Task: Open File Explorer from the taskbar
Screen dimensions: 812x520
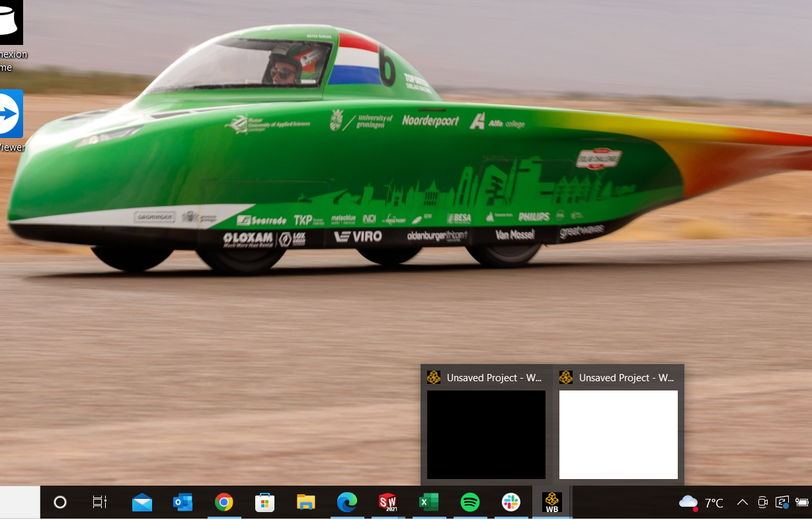Action: [305, 503]
